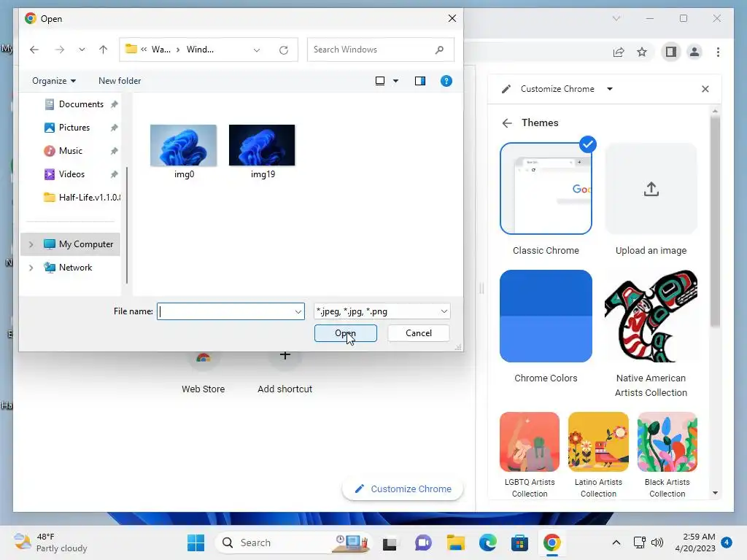Screen dimensions: 747x560
Task: Open Microsoft Store from taskbar
Action: pyautogui.click(x=519, y=542)
